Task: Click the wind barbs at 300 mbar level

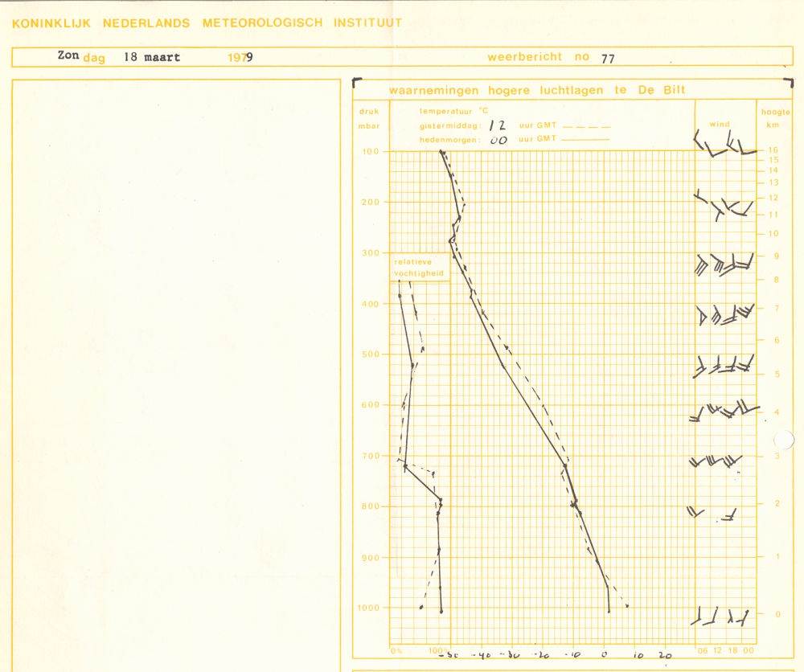Action: point(725,264)
